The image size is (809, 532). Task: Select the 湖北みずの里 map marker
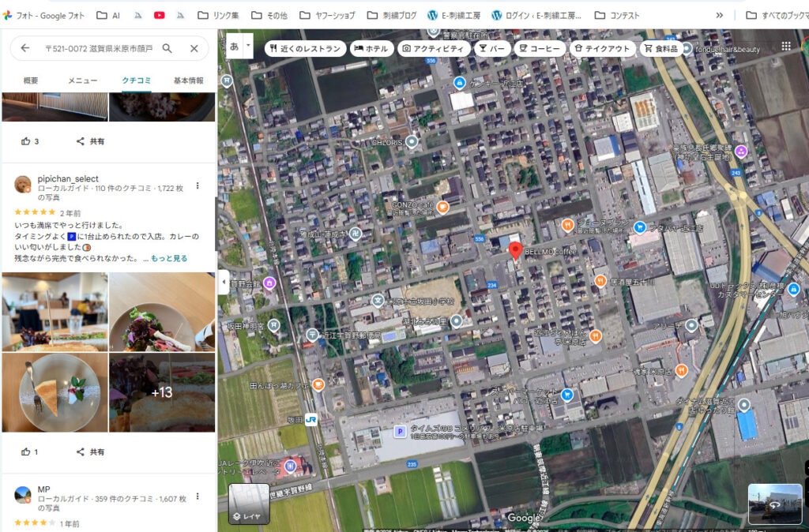pos(456,322)
